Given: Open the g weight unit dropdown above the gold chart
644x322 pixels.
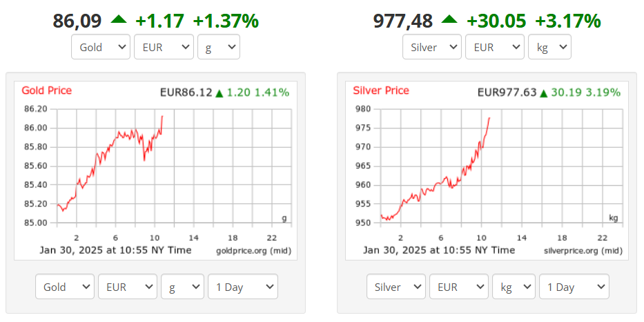Looking at the screenshot, I should click(x=218, y=47).
